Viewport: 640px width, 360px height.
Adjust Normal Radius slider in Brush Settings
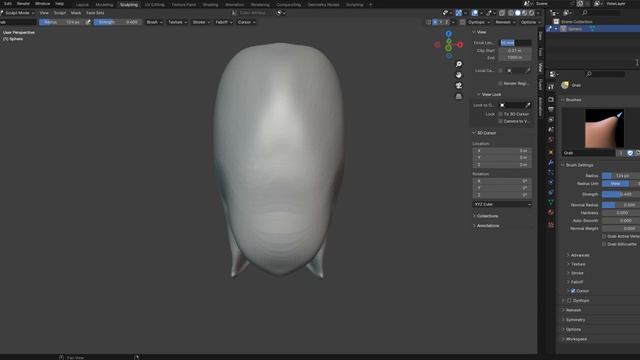click(x=621, y=205)
